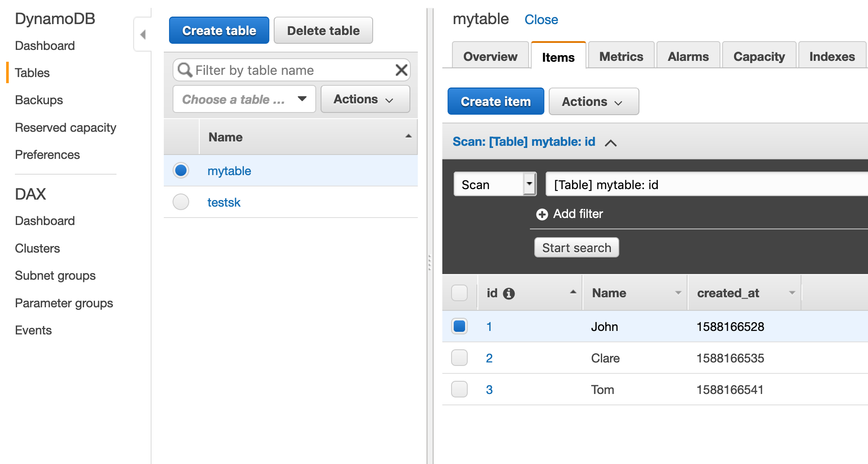This screenshot has height=464, width=868.
Task: Click the magnifier icon in table filter
Action: 185,70
